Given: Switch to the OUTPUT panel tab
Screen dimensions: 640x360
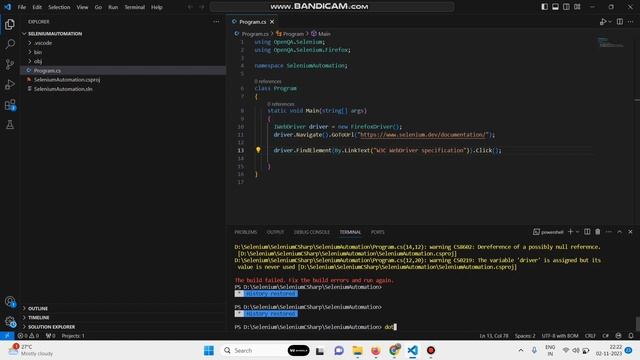Looking at the screenshot, I should click(275, 232).
